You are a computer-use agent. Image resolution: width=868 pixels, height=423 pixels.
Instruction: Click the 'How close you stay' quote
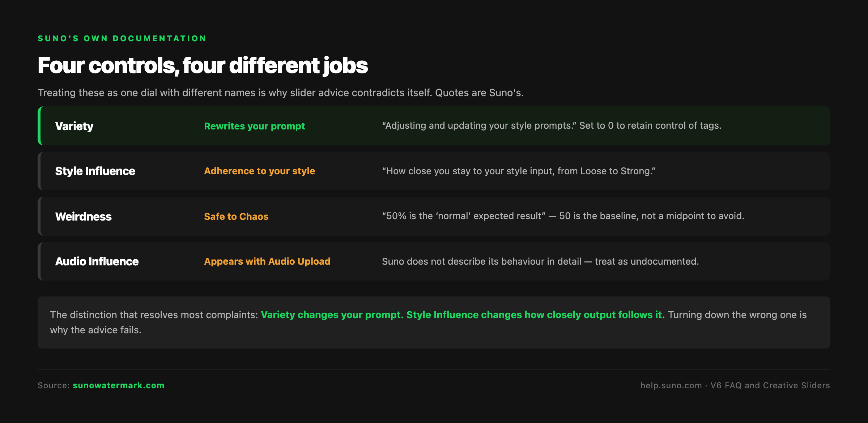[519, 171]
